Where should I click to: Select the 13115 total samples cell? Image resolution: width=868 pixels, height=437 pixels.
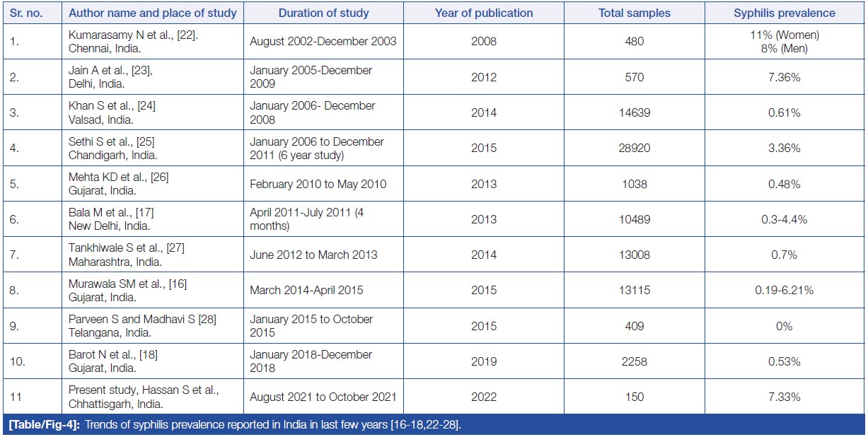click(635, 290)
